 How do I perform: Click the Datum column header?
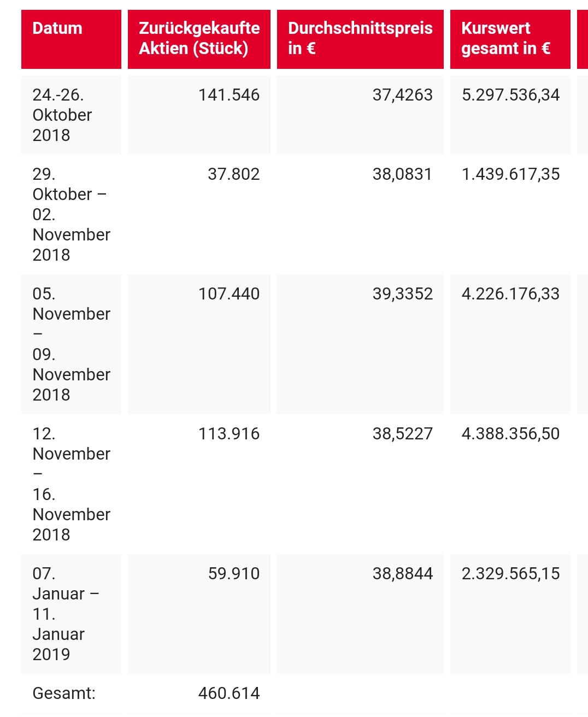57,28
